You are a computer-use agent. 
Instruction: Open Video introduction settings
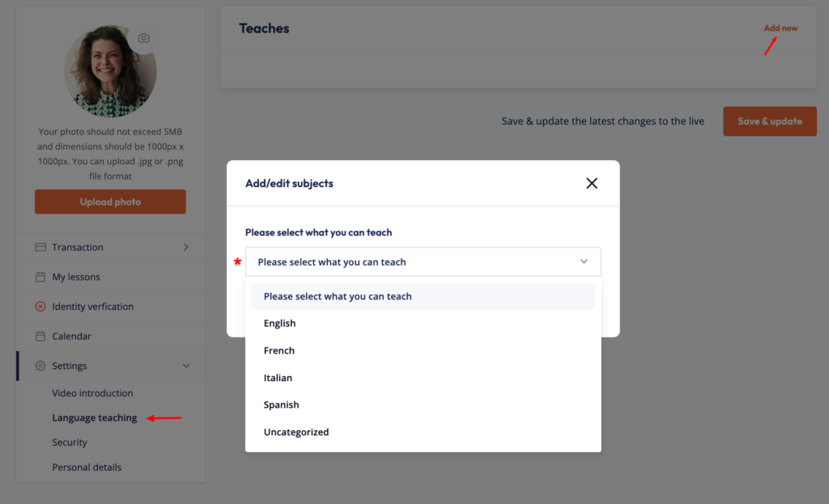[92, 393]
